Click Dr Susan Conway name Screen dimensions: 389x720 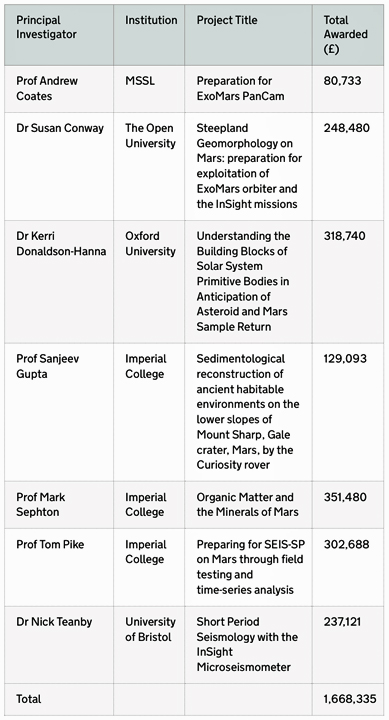60,128
